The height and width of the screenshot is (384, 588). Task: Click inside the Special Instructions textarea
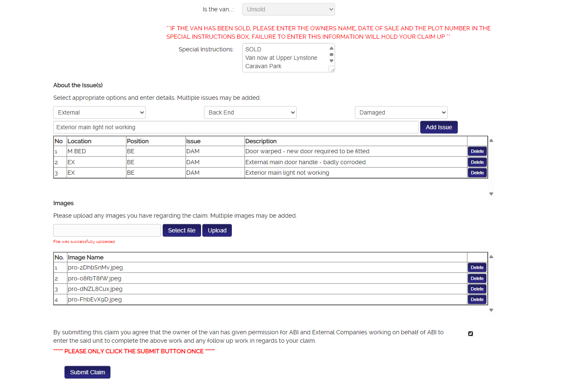(x=285, y=58)
